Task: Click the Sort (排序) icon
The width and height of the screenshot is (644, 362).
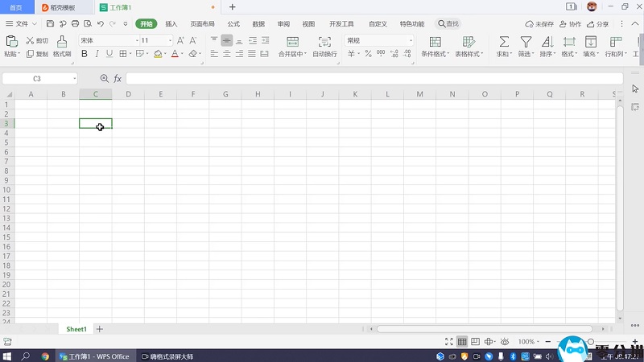Action: coord(547,41)
